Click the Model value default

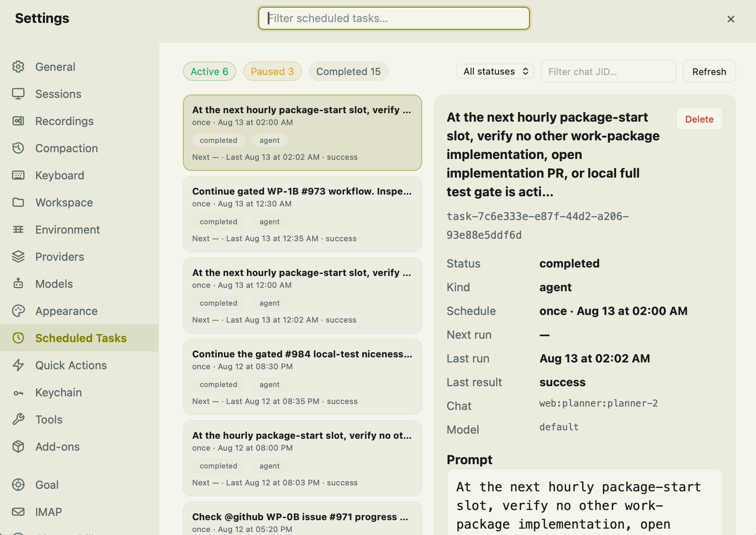click(x=559, y=427)
